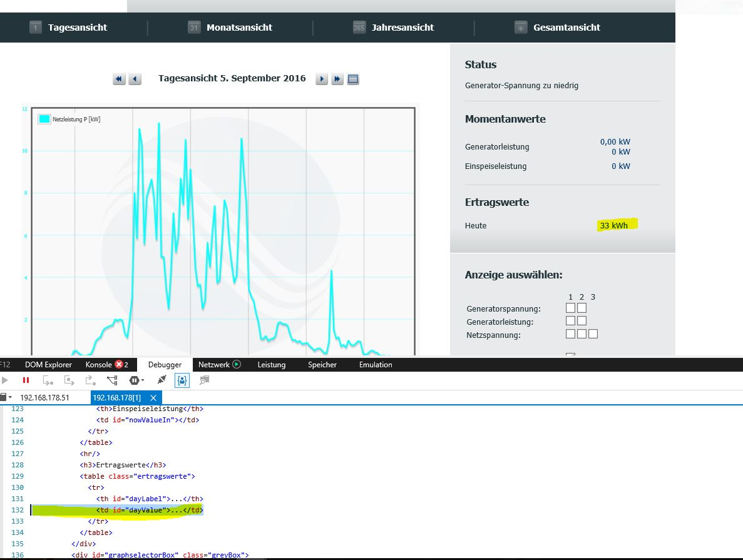
Task: Go to previous day arrow
Action: [135, 79]
